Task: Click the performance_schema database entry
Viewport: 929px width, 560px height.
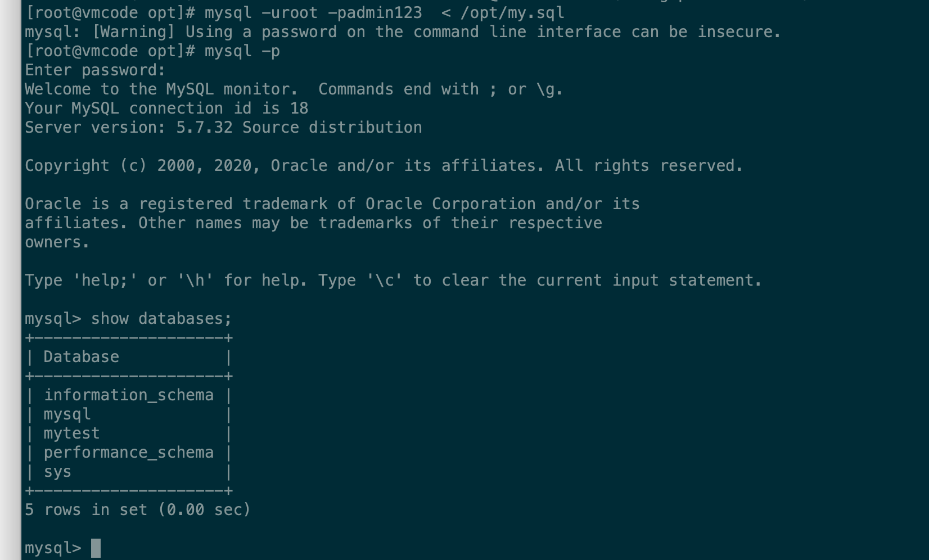Action: [129, 453]
